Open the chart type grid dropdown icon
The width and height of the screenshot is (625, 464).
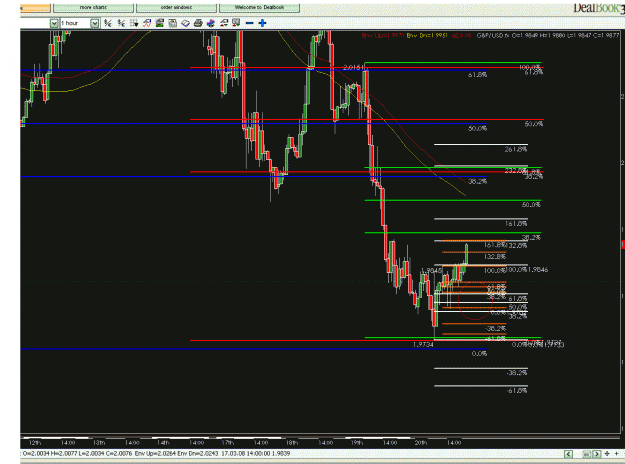134,23
